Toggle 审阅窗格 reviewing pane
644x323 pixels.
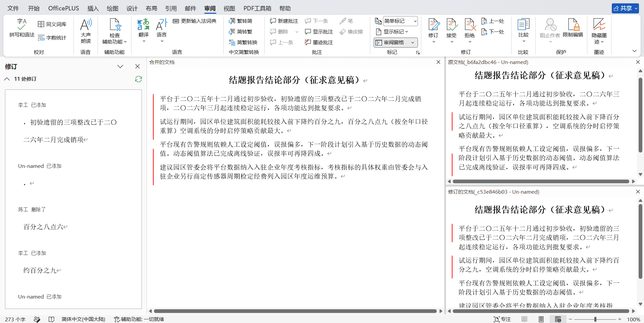[391, 43]
